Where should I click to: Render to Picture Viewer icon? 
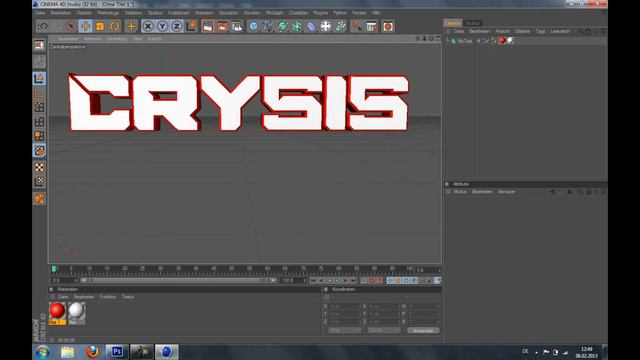(222, 27)
